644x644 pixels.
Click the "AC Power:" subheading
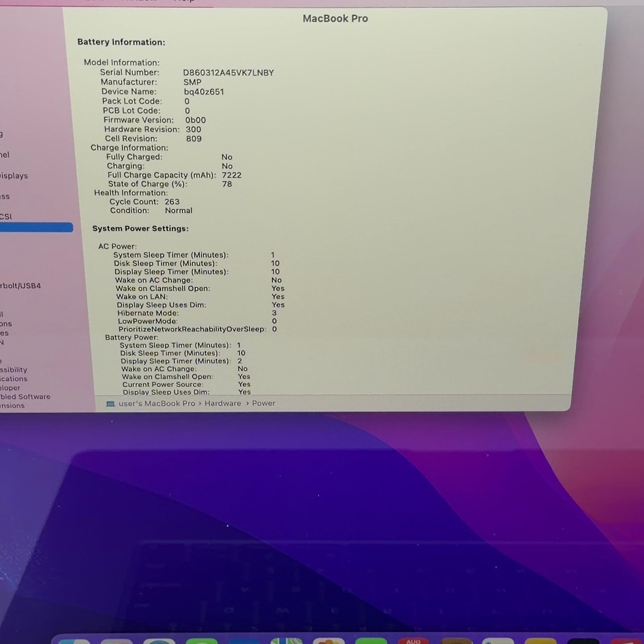tap(118, 246)
